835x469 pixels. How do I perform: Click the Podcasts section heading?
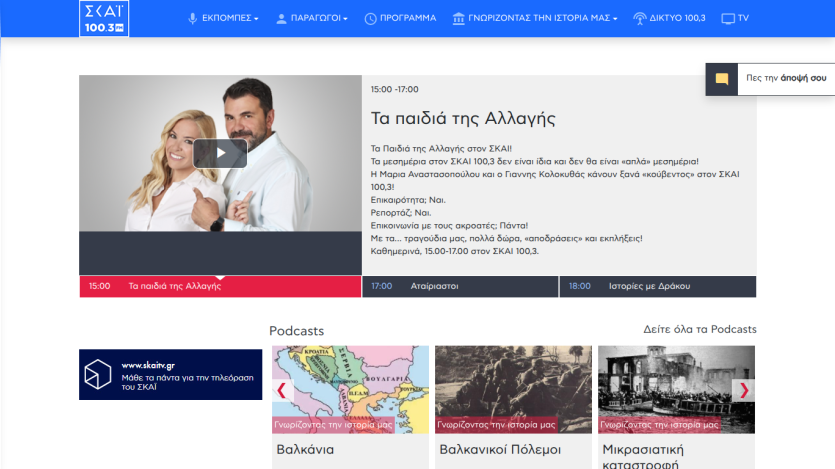(x=297, y=331)
